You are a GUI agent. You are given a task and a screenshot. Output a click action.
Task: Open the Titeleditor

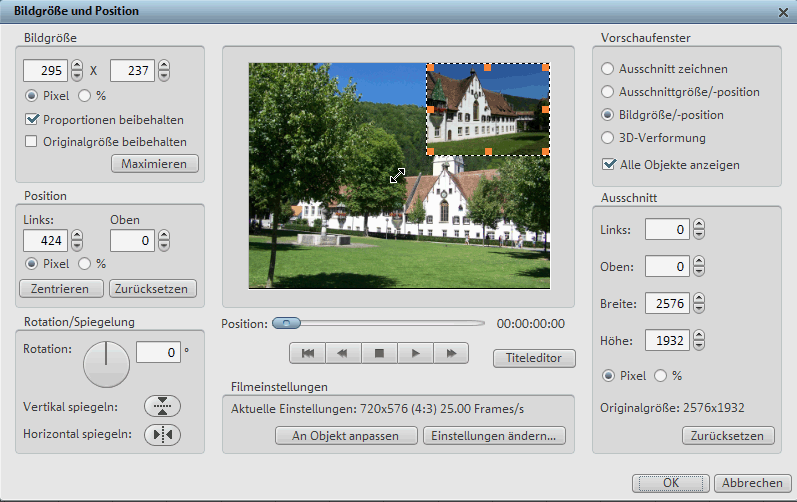tap(534, 358)
